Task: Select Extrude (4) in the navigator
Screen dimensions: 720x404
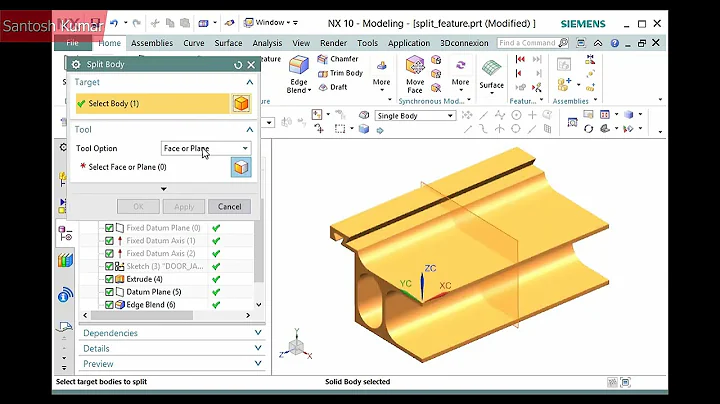Action: 144,279
